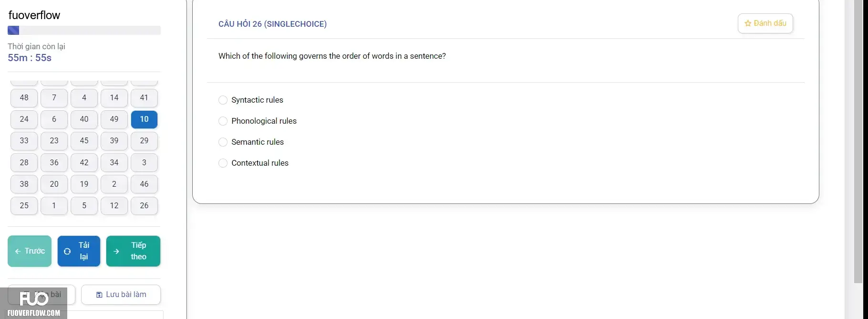
Task: Open question number 1
Action: coord(54,206)
